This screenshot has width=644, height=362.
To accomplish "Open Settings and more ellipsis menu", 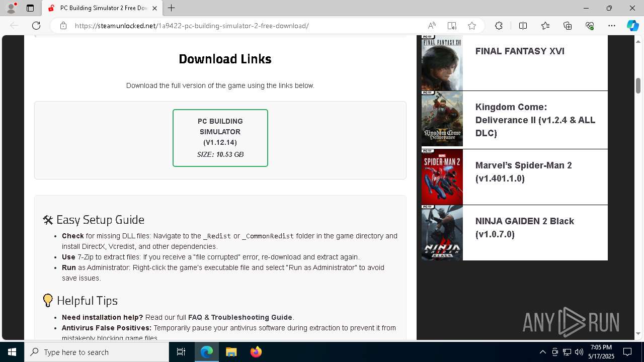I will click(x=612, y=26).
